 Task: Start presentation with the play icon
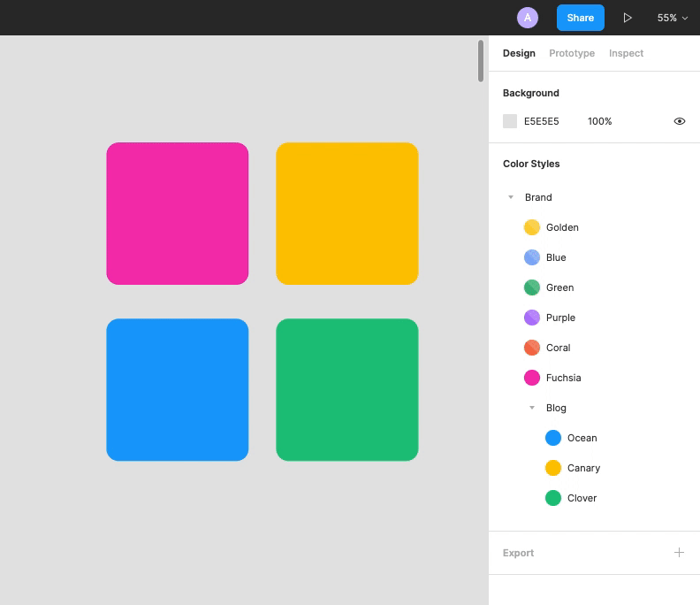pyautogui.click(x=628, y=18)
